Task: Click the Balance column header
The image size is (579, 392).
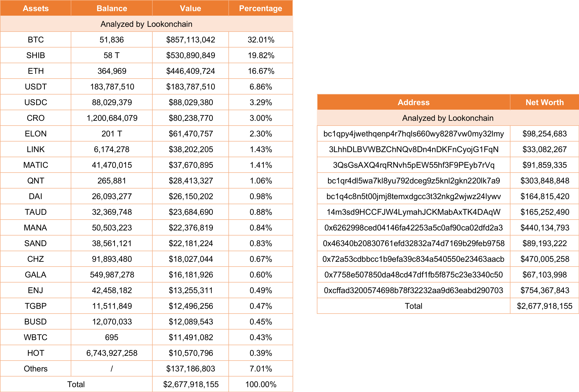Action: point(112,8)
